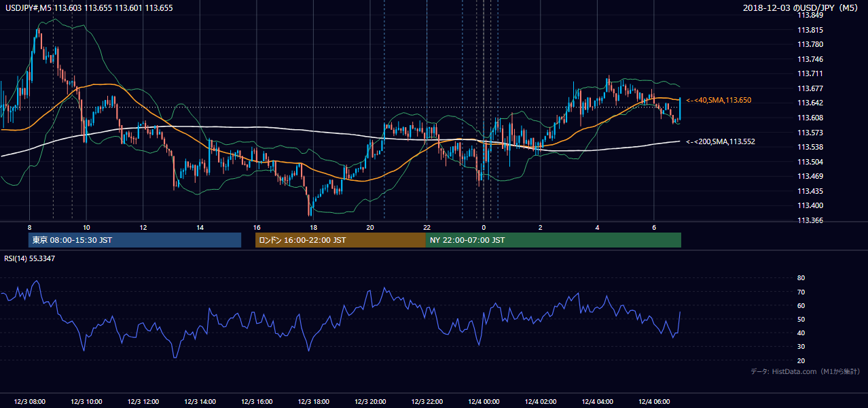The image size is (868, 408).
Task: Click the 12/3 20:00 time axis label
Action: click(x=369, y=402)
